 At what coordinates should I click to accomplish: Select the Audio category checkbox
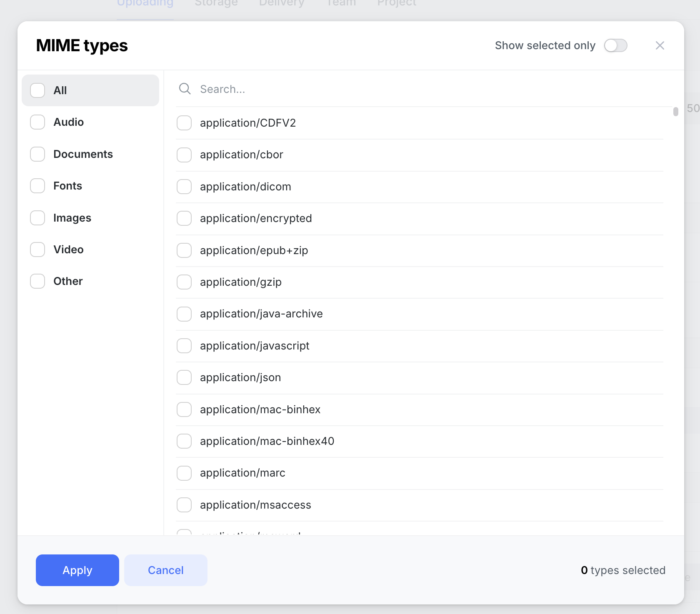pos(37,122)
